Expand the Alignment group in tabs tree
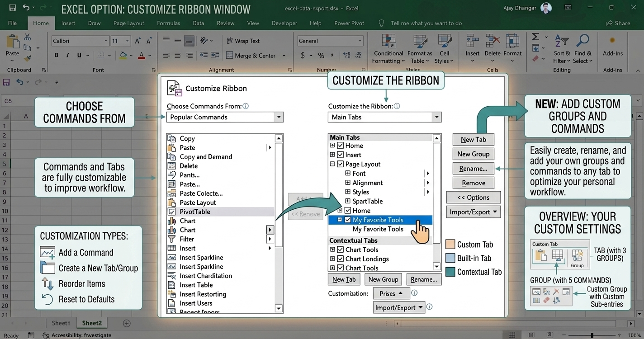Screen dimensions: 644x339 [x=348, y=183]
